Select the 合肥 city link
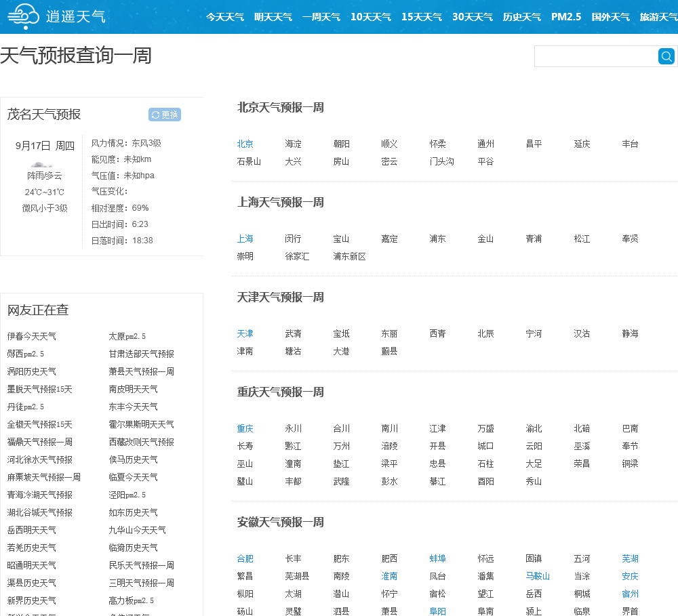This screenshot has width=678, height=616. [245, 559]
